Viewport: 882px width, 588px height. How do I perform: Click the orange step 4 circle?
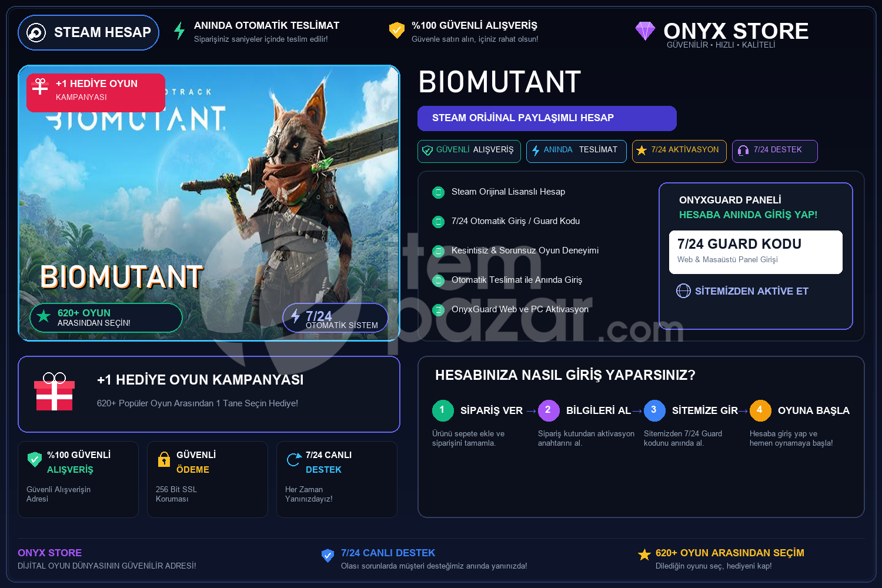[760, 410]
